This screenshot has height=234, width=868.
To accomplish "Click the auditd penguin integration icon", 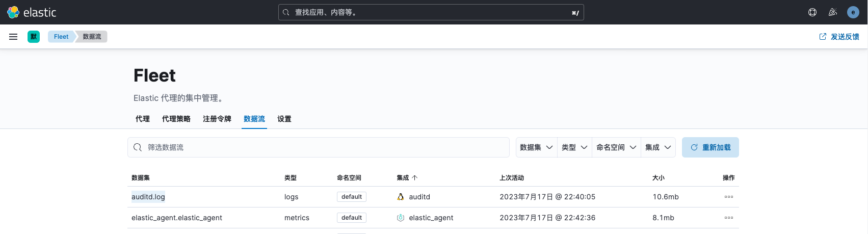I will [401, 197].
